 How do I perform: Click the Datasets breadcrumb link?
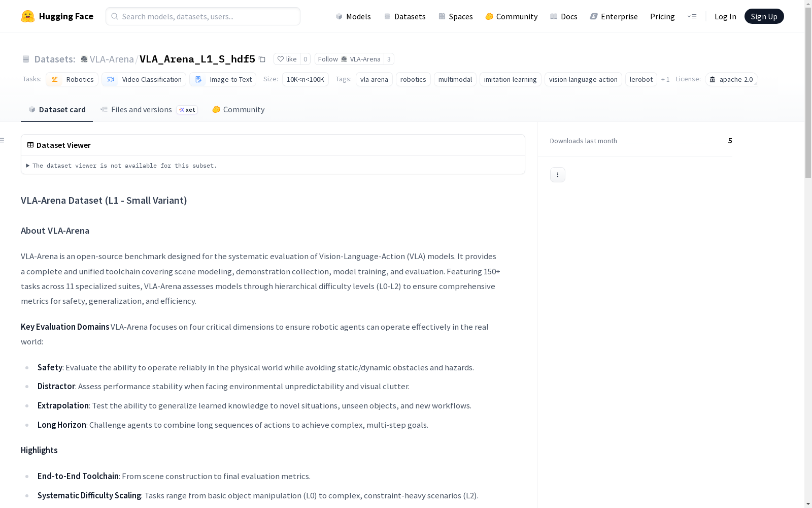[x=54, y=59]
